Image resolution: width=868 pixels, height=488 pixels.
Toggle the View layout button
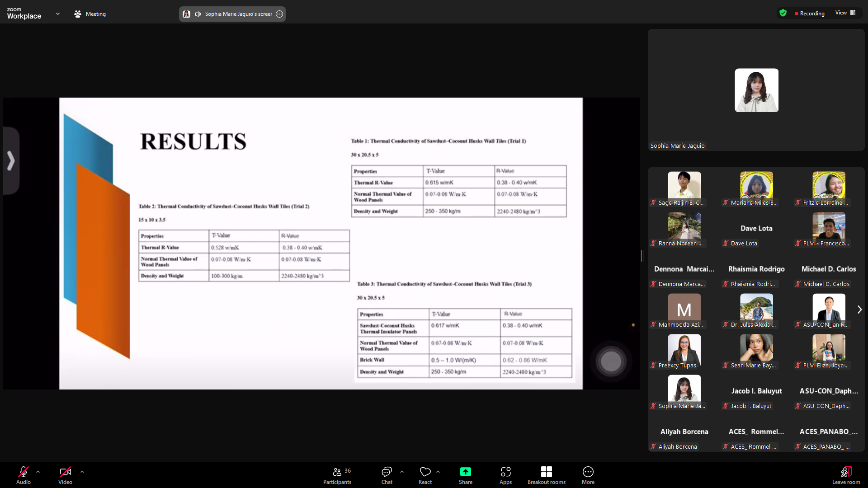click(845, 13)
